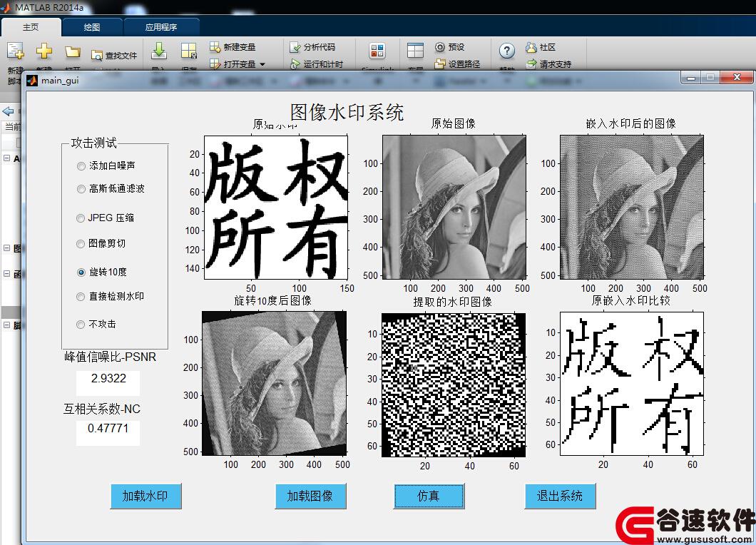Click the 原嵌入水印比较 comparison plot
Screen dimensions: 756x545
coord(632,384)
